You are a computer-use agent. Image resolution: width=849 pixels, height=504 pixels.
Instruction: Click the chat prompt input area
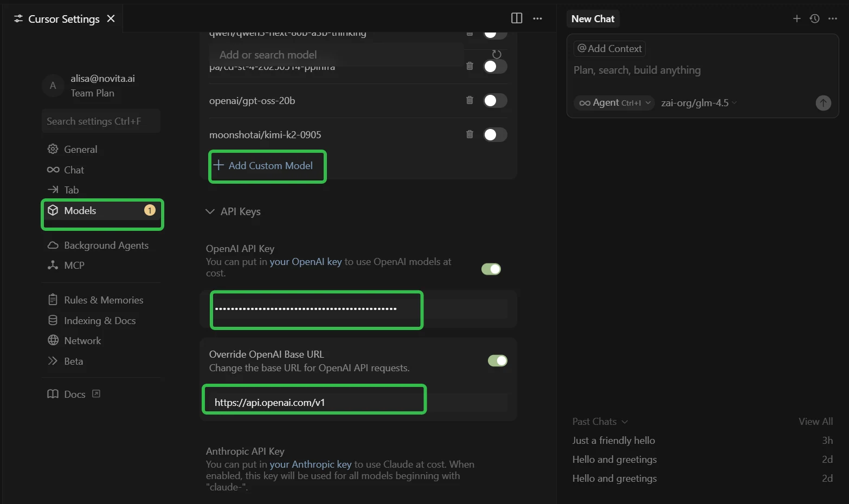coord(703,70)
